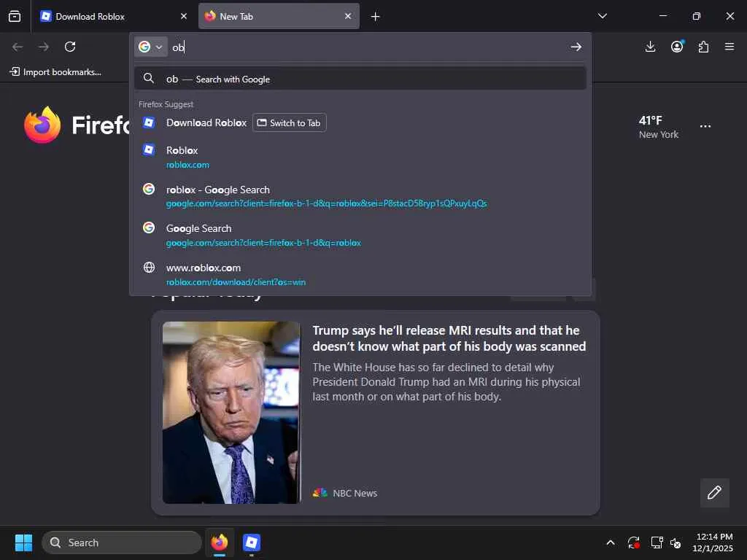This screenshot has width=747, height=560.
Task: Open the Roblox app in the taskbar
Action: click(252, 542)
